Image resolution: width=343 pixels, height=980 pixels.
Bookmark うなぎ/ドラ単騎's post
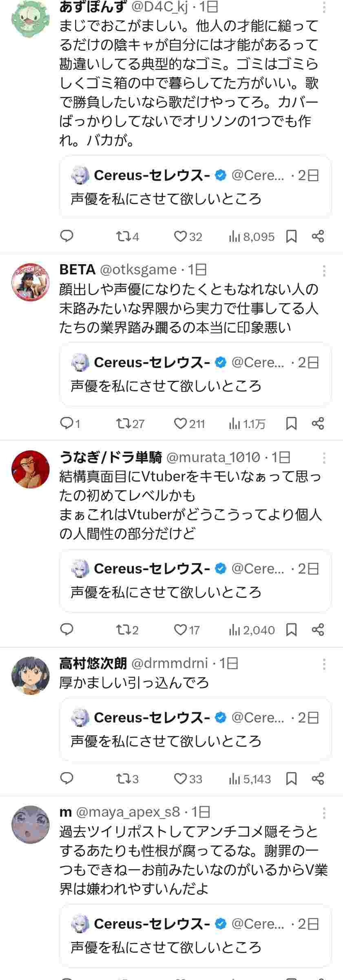point(291,630)
